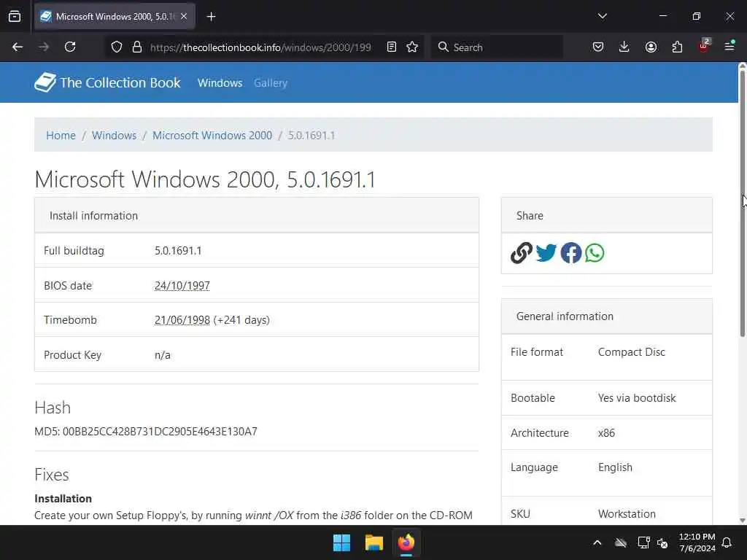Click the Workstation SKU value
This screenshot has height=560, width=747.
[x=627, y=514]
